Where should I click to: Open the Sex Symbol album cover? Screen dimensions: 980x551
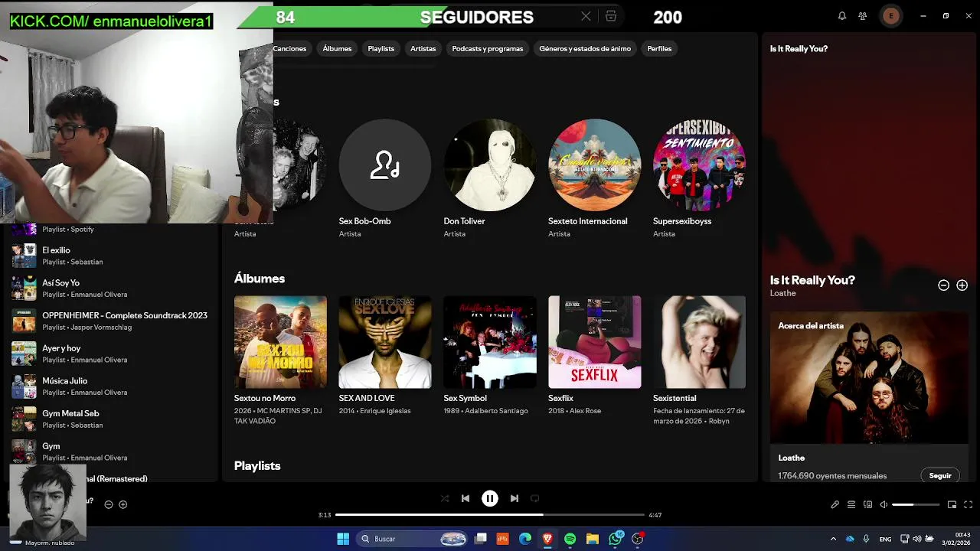(x=490, y=342)
